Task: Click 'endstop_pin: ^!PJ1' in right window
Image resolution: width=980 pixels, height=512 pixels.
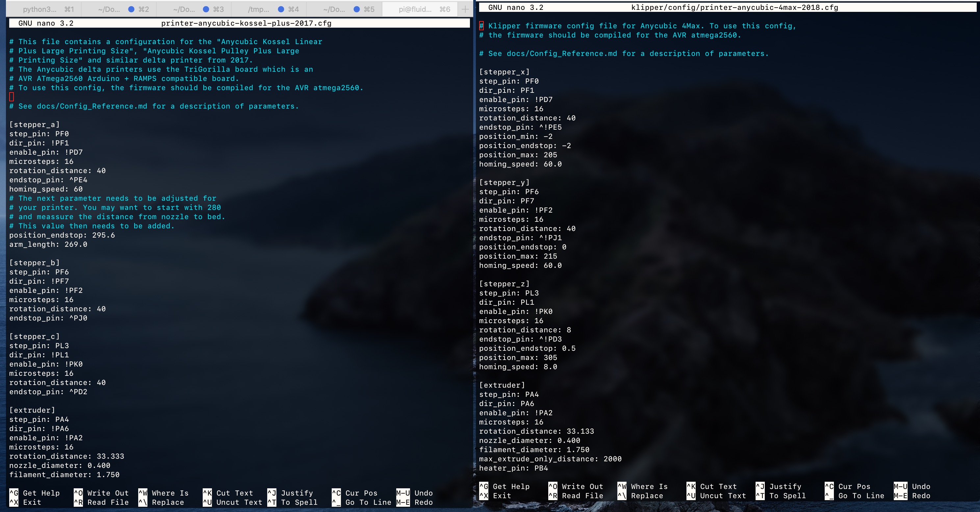Action: coord(520,238)
